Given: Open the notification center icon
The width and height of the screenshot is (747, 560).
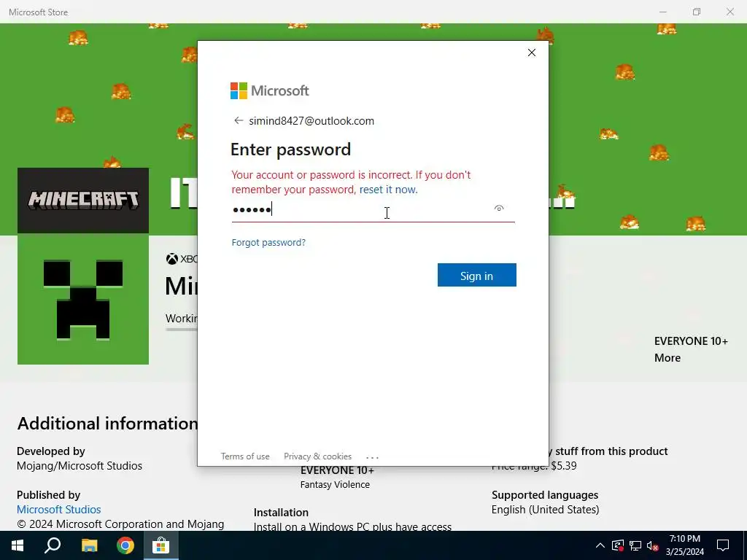Looking at the screenshot, I should [x=723, y=545].
